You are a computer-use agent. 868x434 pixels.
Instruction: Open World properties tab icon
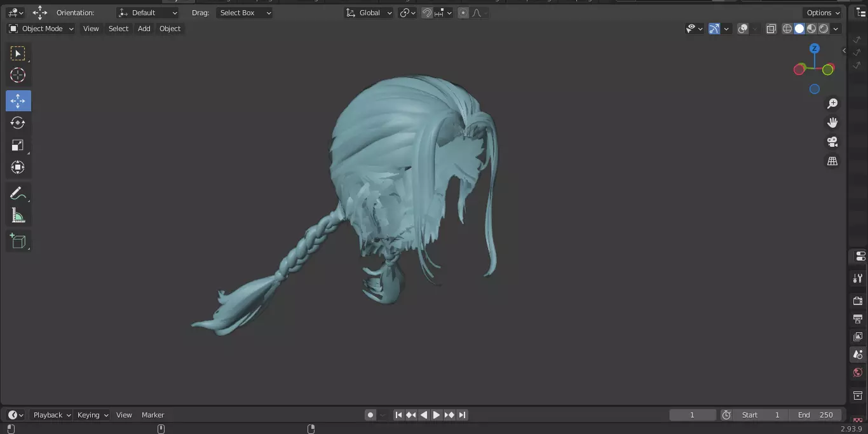[858, 372]
